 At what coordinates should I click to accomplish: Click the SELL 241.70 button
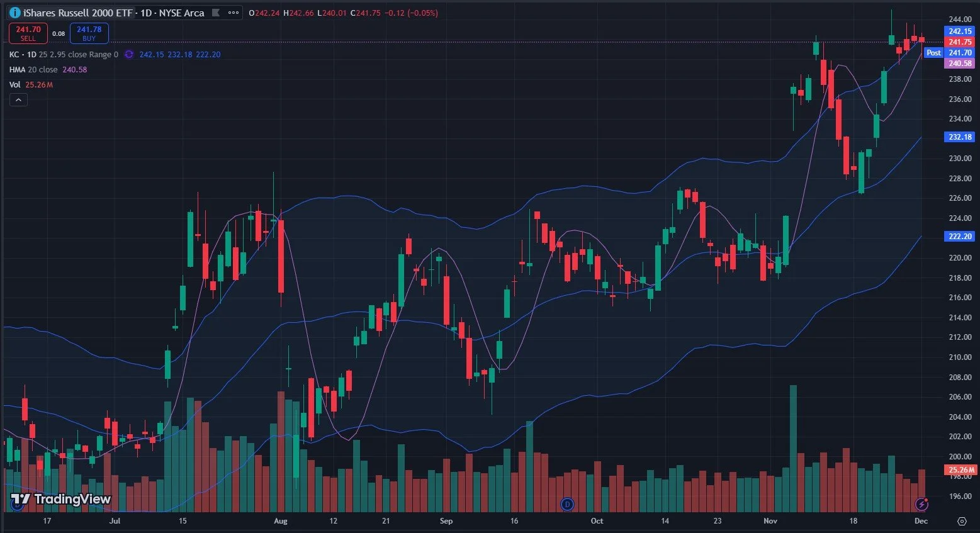28,33
